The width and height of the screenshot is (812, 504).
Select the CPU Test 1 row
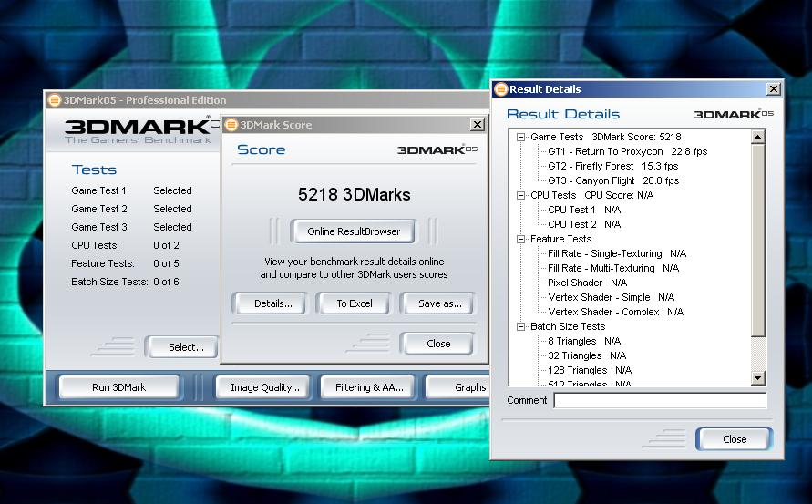[584, 210]
